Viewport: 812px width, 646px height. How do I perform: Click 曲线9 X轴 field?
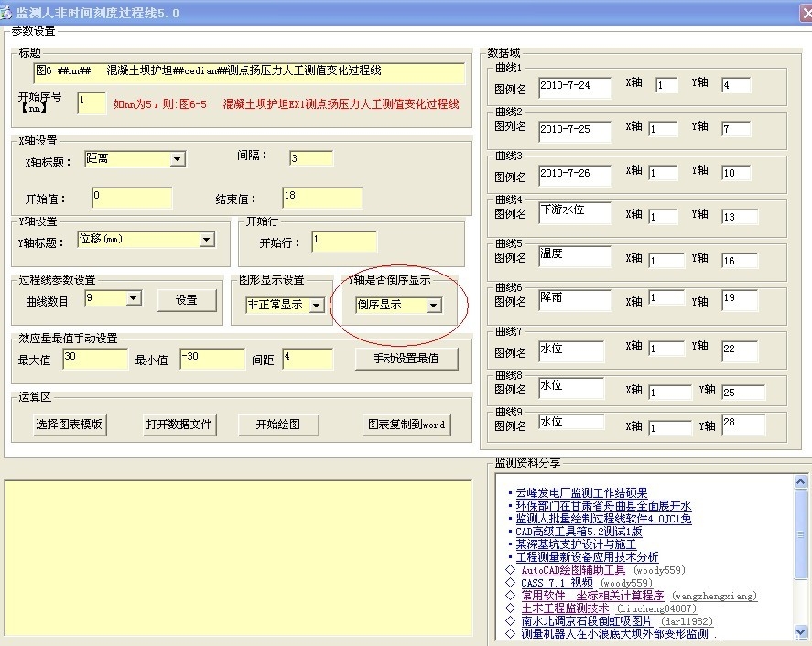click(x=671, y=428)
